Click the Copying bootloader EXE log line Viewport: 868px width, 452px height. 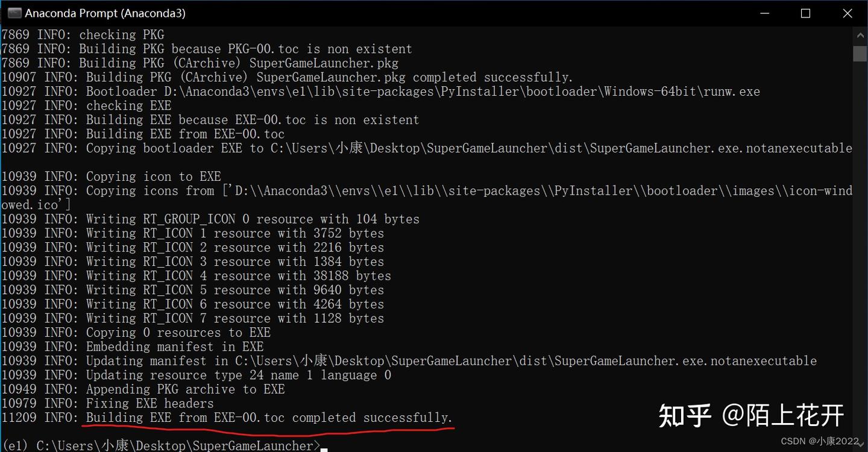422,148
